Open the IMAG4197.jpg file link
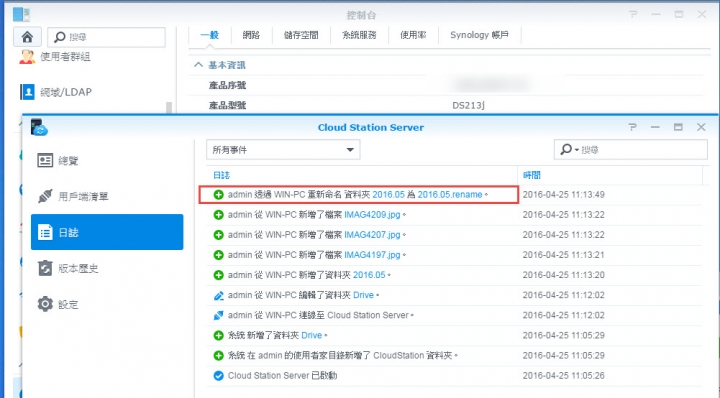This screenshot has width=720, height=398. (372, 255)
